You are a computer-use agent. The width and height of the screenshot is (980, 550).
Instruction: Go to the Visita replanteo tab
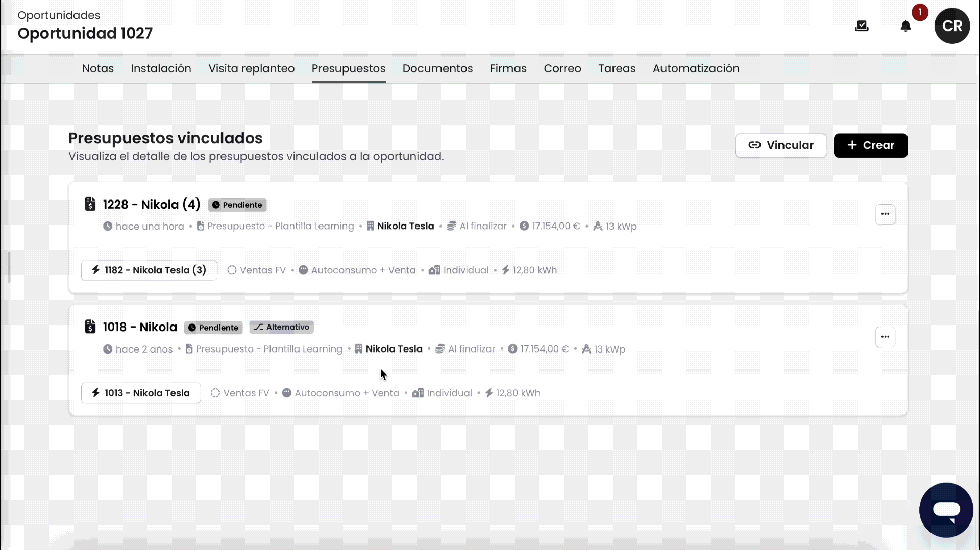251,68
